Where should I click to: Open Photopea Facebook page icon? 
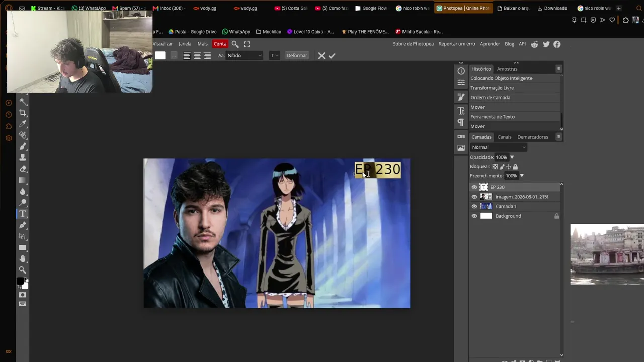557,44
